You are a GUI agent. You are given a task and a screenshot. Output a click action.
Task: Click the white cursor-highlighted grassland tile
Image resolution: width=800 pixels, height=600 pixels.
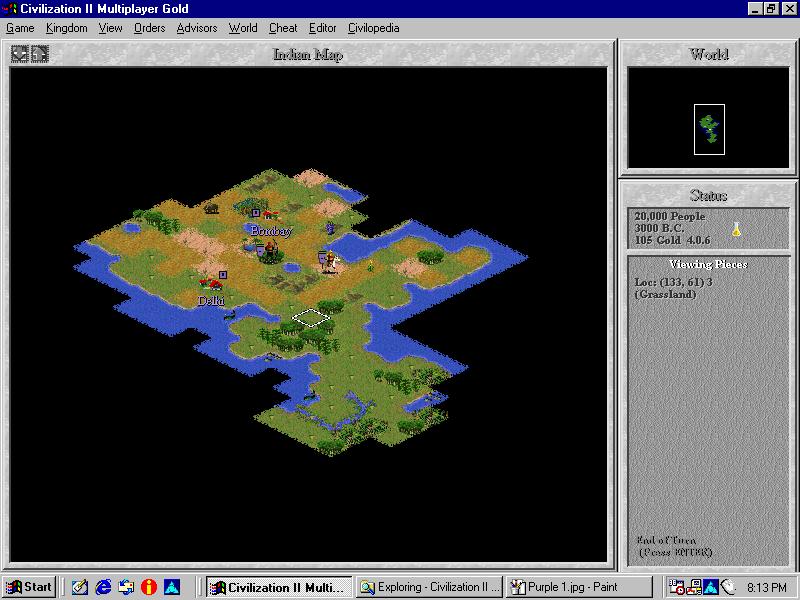tap(311, 317)
